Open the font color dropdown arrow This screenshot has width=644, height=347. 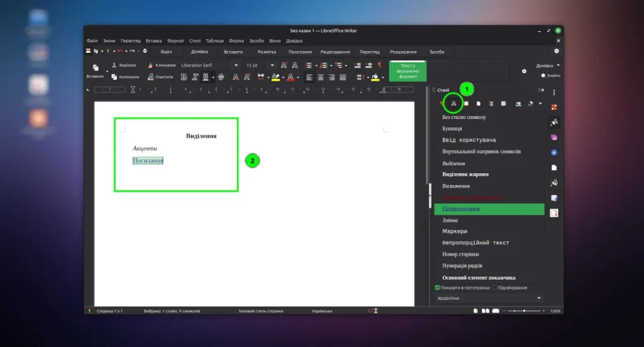297,77
